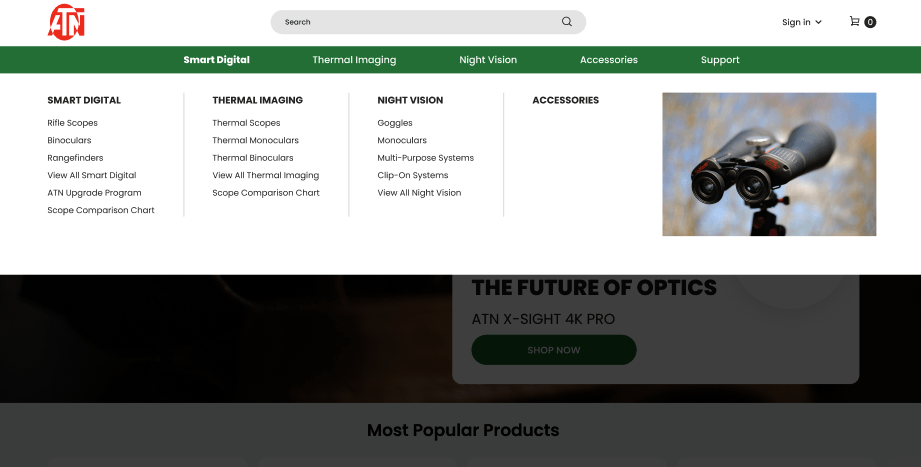Click the SMART DIGITAL column heading
921x467 pixels.
pyautogui.click(x=84, y=100)
